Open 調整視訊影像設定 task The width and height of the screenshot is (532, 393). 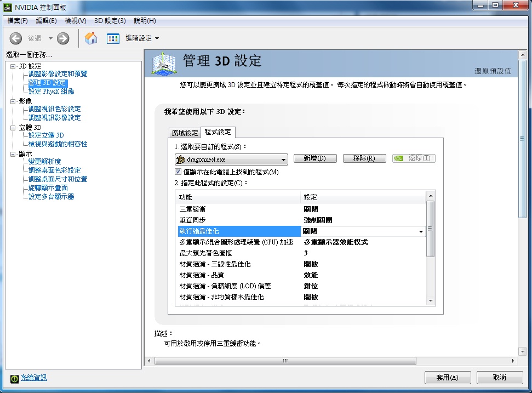54,118
